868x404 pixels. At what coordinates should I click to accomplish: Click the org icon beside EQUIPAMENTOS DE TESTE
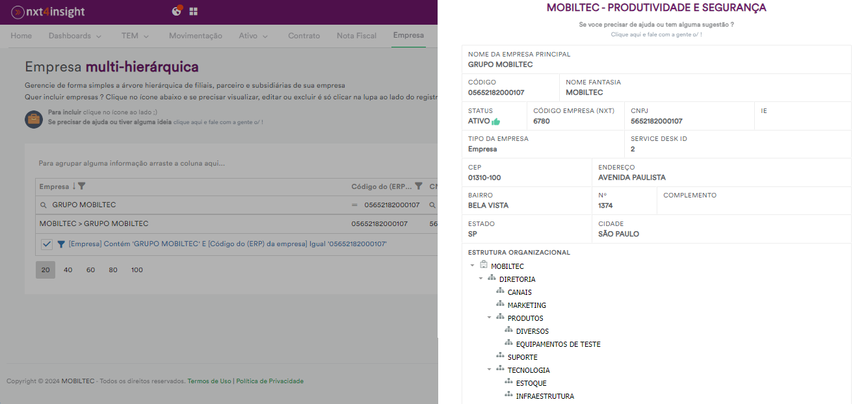coord(508,344)
